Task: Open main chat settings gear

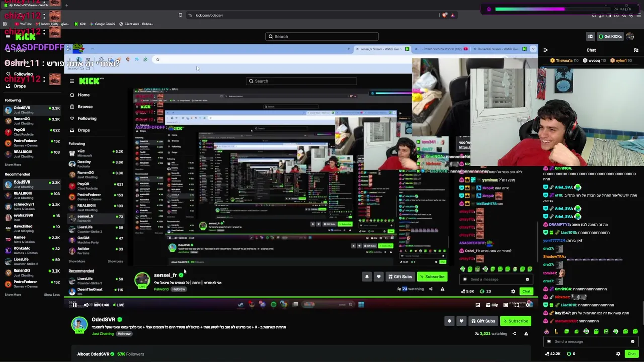Action: tap(618, 354)
